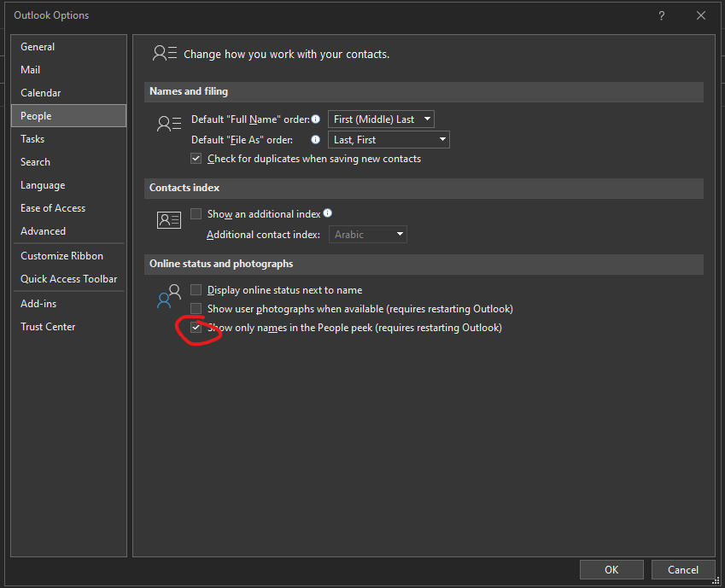Click the info icon next to additional index
This screenshot has width=725, height=588.
point(328,213)
